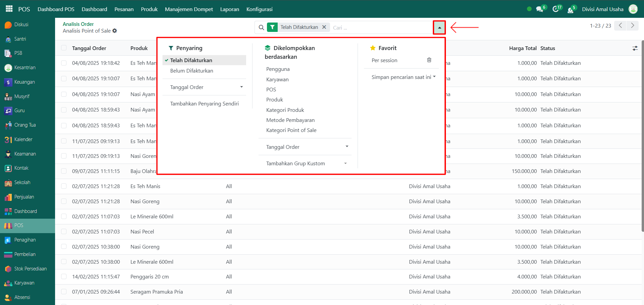Open the Keuangan app in sidebar

24,82
